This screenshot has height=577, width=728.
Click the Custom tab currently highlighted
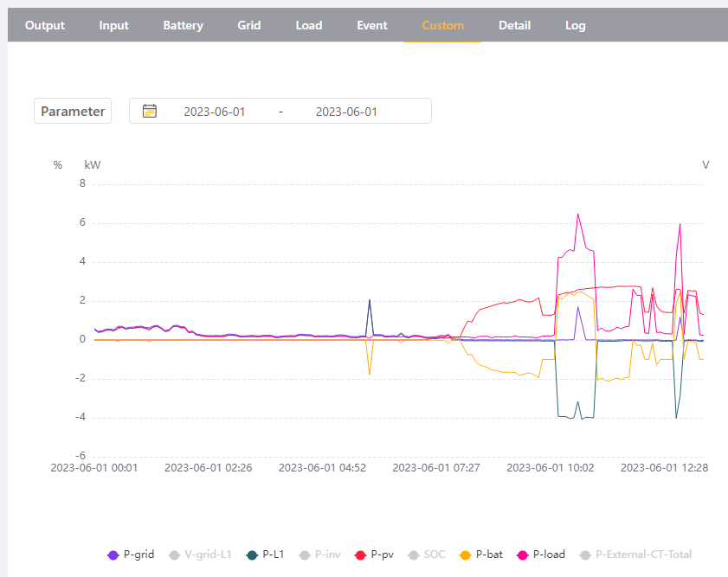tap(442, 25)
